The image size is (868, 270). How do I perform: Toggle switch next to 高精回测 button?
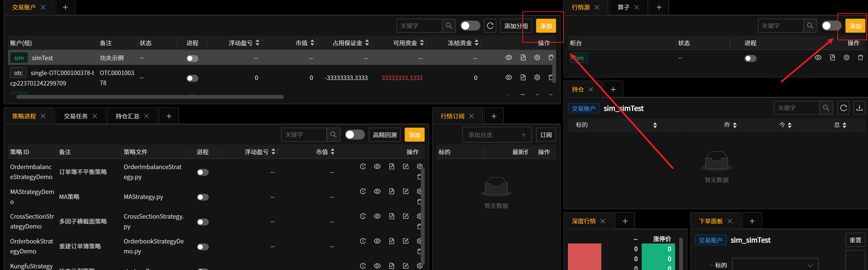[355, 135]
